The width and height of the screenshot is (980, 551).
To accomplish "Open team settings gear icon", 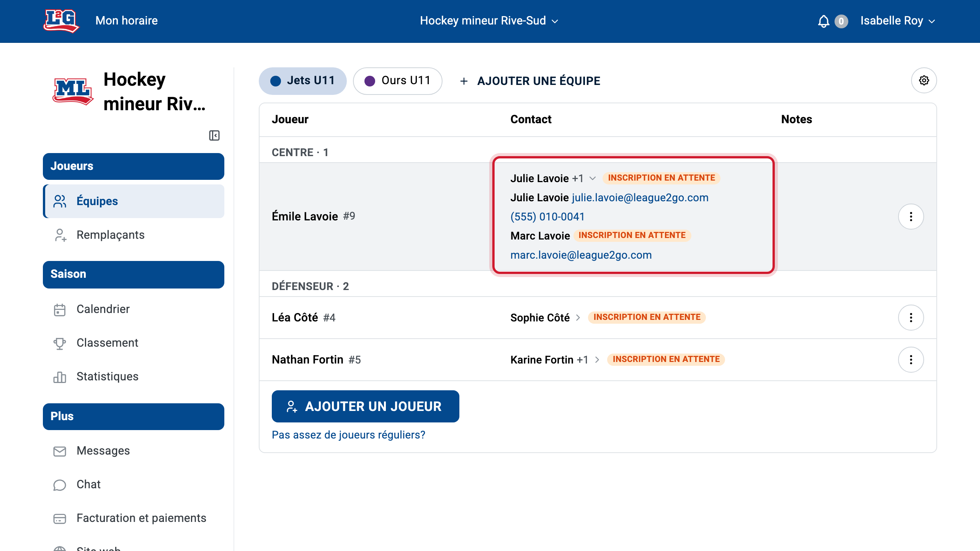I will coord(924,81).
